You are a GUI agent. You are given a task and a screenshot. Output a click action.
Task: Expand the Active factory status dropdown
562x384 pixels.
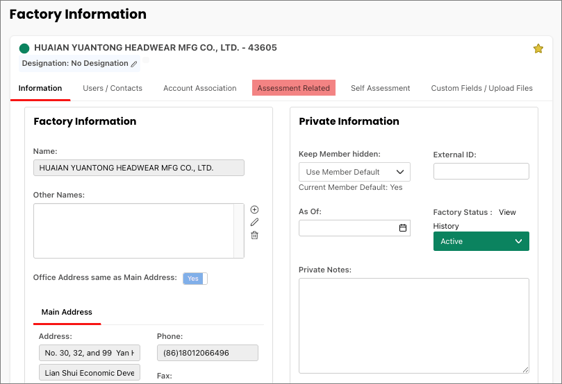pos(481,241)
